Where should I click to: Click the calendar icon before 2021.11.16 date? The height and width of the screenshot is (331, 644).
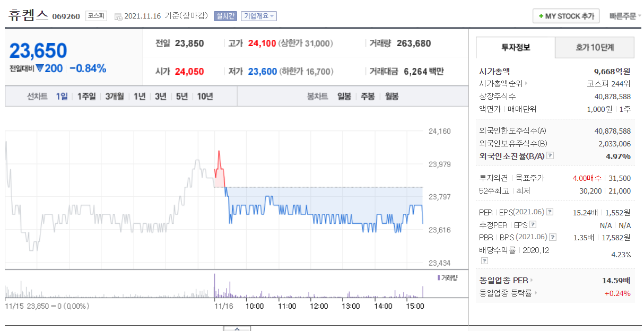point(118,16)
